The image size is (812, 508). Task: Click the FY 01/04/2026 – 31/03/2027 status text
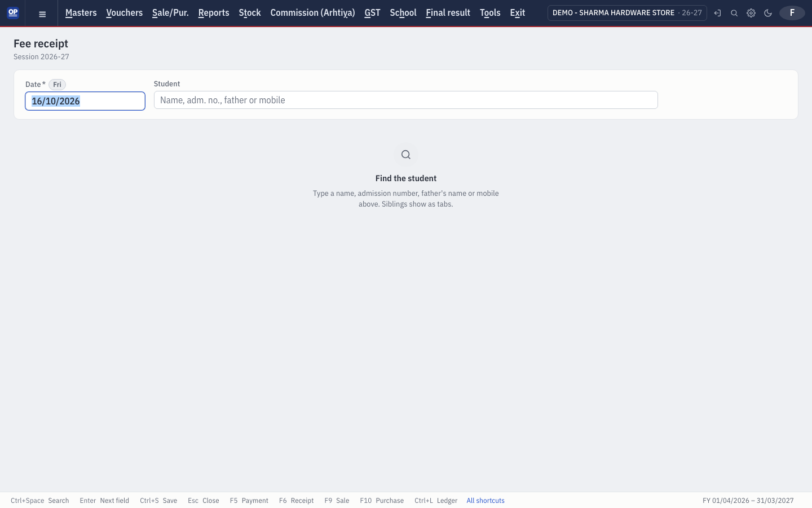748,501
